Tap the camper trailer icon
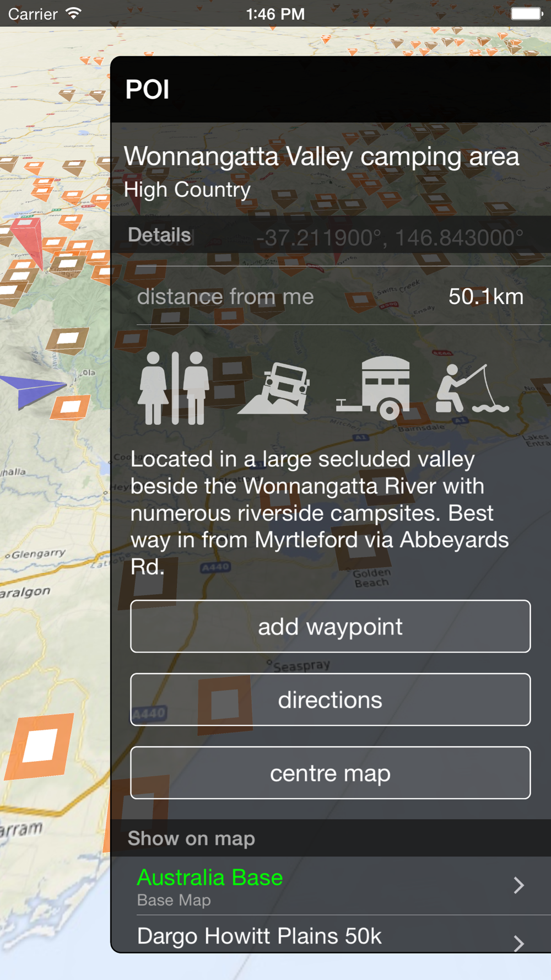551x980 pixels. click(x=373, y=388)
